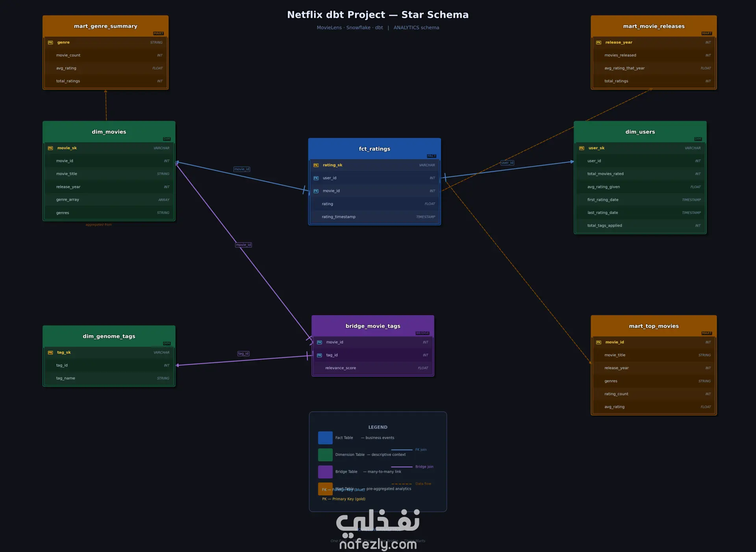This screenshot has width=756, height=552.
Task: Click the FACT badge on fct_ratings header
Action: [x=432, y=156]
